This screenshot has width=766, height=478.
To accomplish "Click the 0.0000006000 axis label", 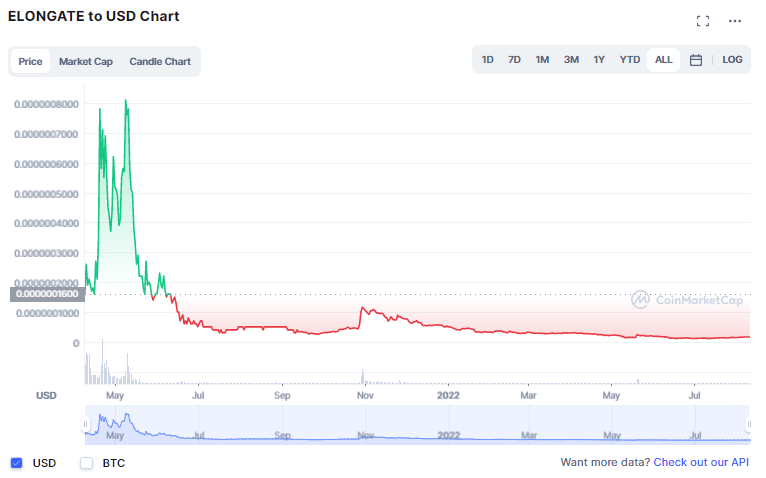I will coord(46,164).
